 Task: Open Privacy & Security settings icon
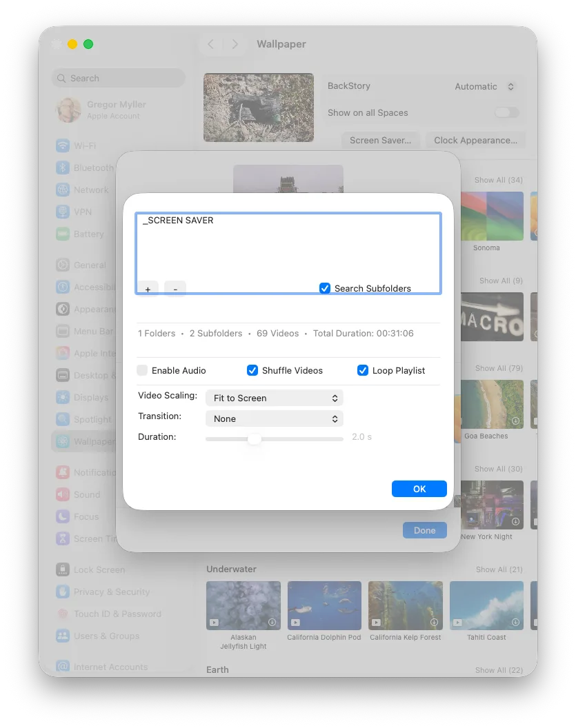[x=63, y=591]
